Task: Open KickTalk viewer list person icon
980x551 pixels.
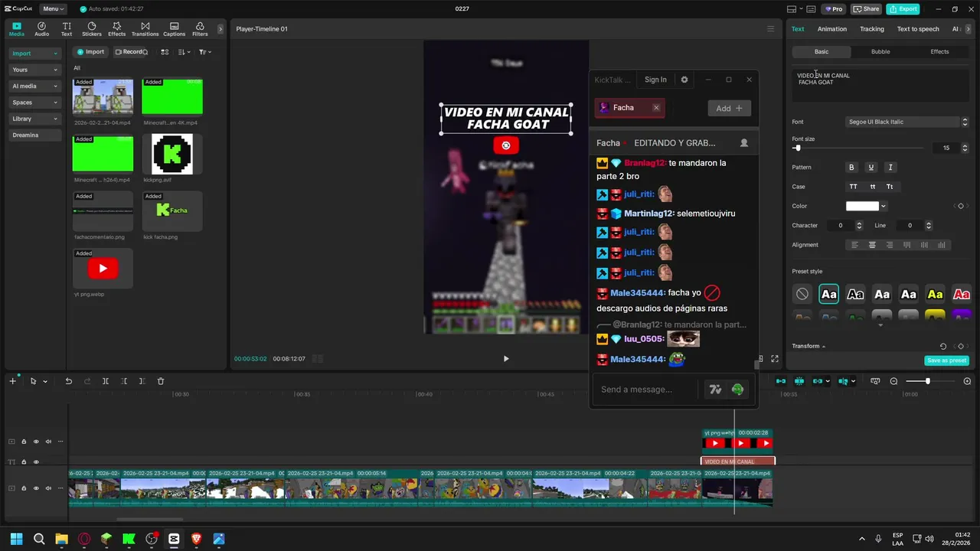Action: pyautogui.click(x=743, y=143)
